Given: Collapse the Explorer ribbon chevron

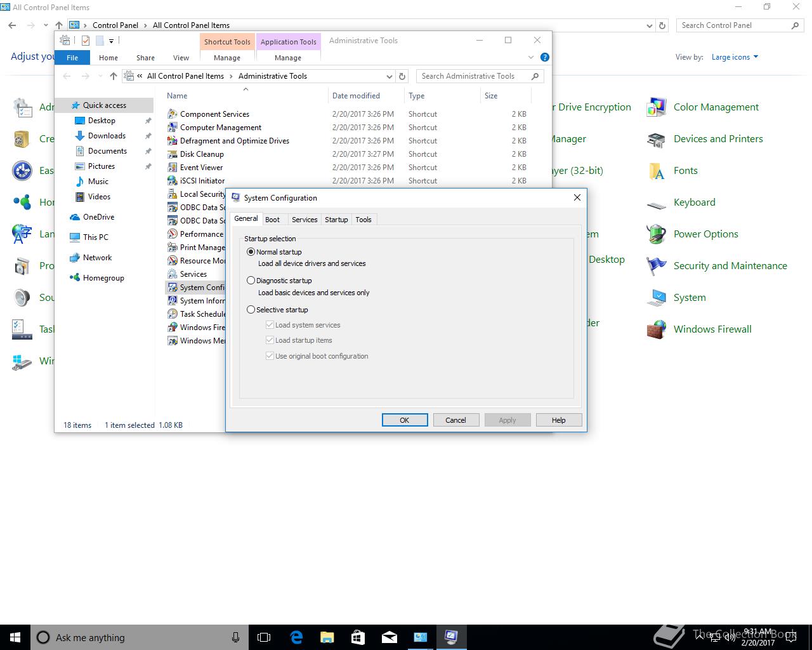Looking at the screenshot, I should (531, 57).
